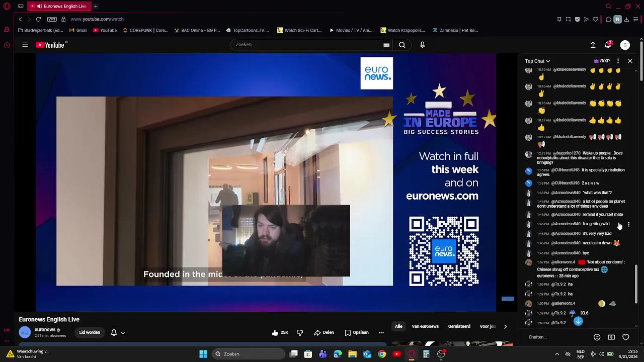The width and height of the screenshot is (644, 362).
Task: Click the taskbar Zoeken search box
Action: pos(249,354)
